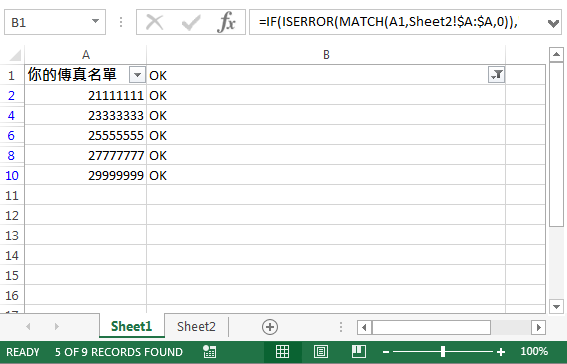Select row 1 header

tap(12, 75)
